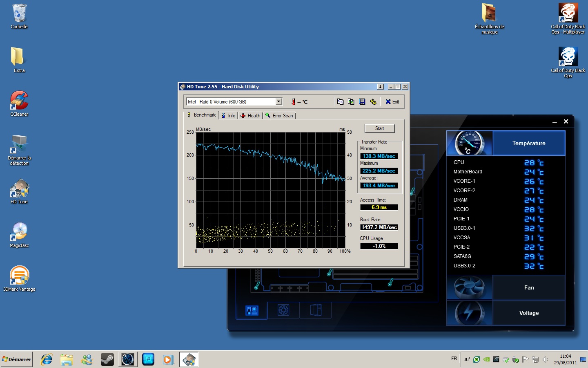Click the thermometer temperature icon in HD Tune
The width and height of the screenshot is (588, 368).
(x=293, y=102)
